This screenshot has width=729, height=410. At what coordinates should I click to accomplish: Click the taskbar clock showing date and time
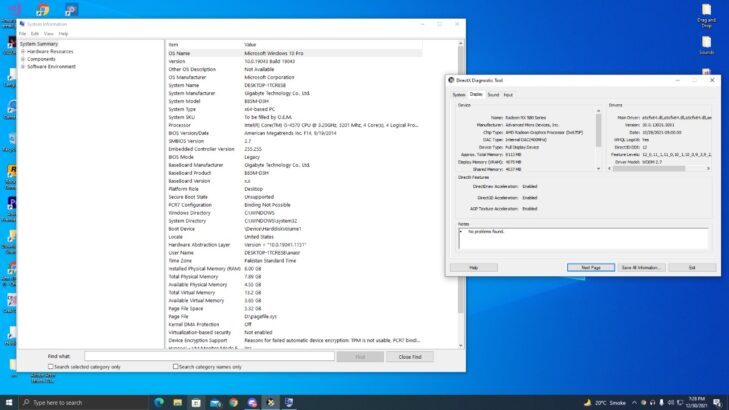pyautogui.click(x=696, y=403)
